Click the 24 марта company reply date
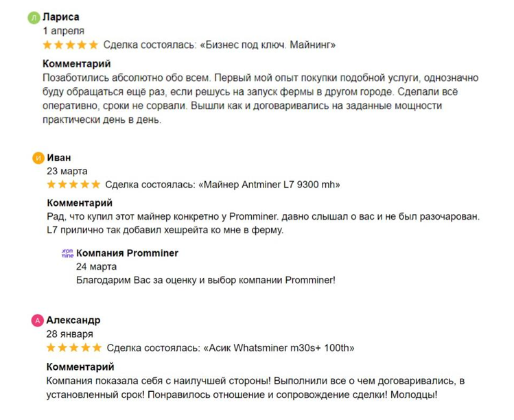Viewport: 514px width, 420px height. tap(96, 266)
